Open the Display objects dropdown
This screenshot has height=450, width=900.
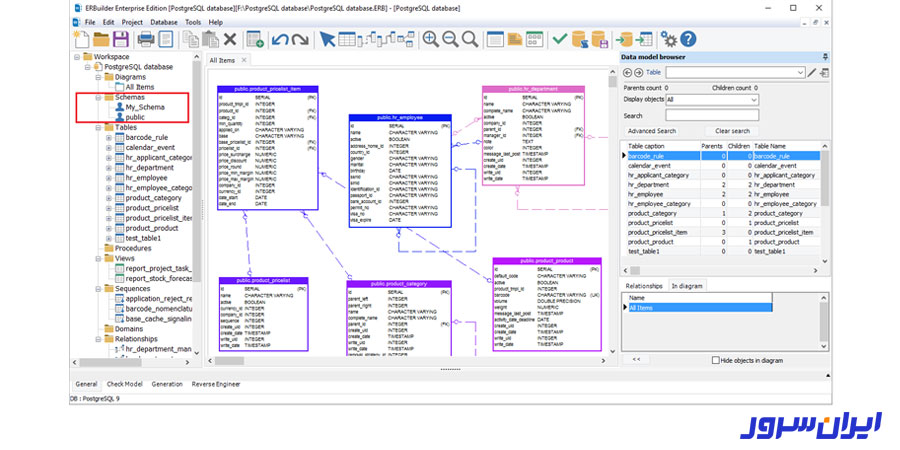point(754,100)
